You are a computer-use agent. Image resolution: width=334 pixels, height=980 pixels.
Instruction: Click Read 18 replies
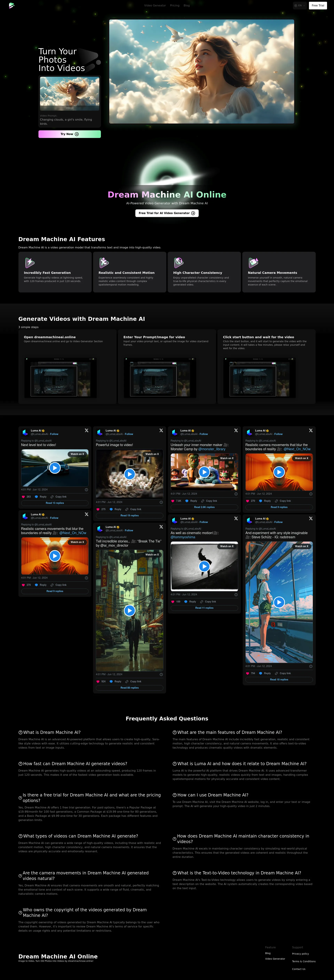click(x=279, y=679)
